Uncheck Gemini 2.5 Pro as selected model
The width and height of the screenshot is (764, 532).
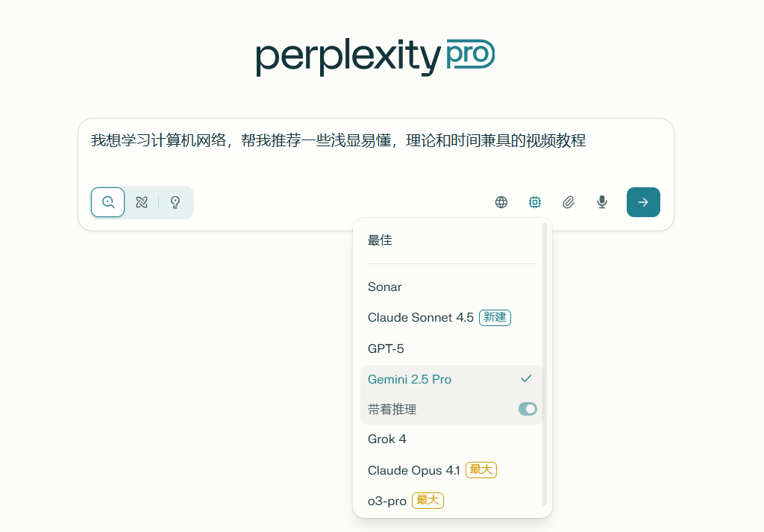527,379
